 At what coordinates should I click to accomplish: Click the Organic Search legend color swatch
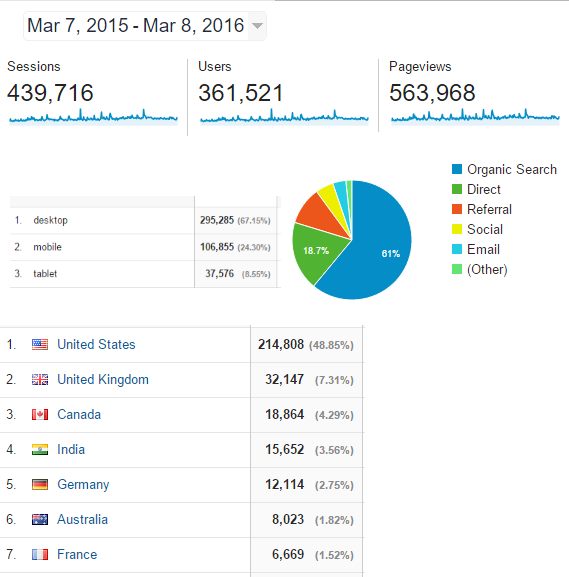457,169
